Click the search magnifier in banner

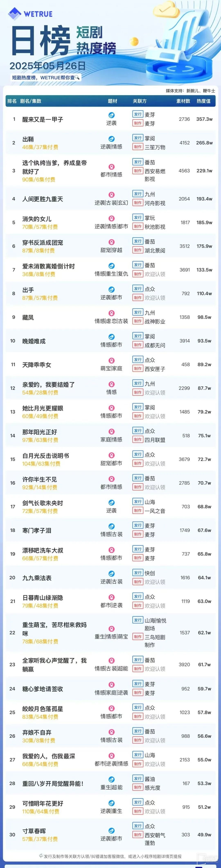(x=77, y=77)
